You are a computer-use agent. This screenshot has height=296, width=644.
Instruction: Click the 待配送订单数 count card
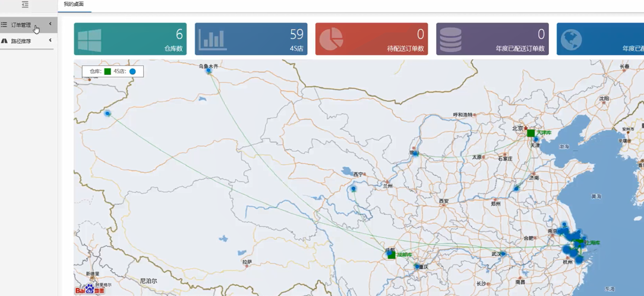click(x=371, y=39)
